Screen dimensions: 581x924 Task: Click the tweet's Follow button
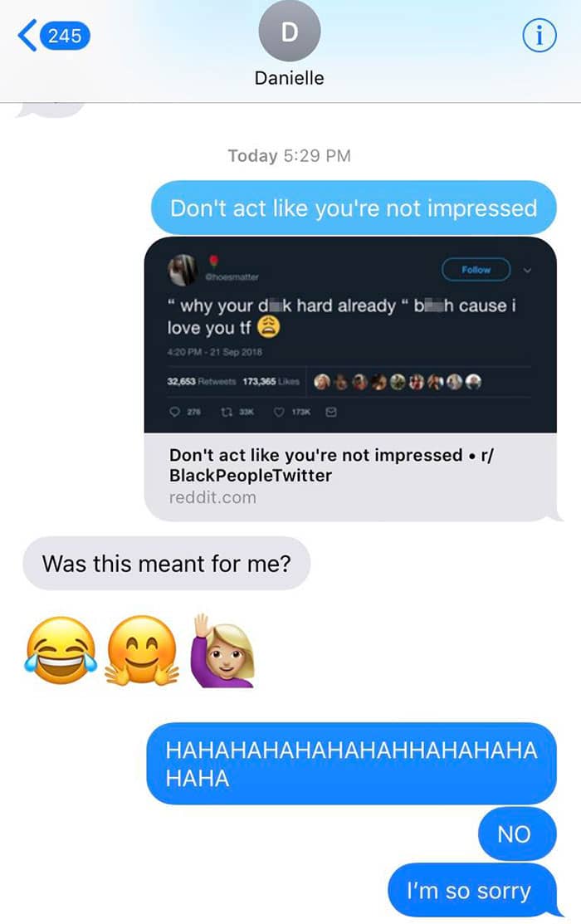[x=476, y=269]
